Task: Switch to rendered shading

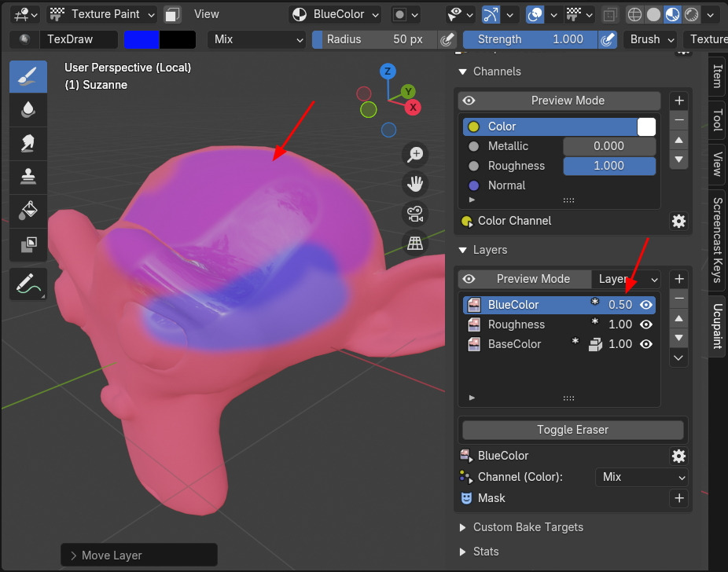Action: coord(691,14)
